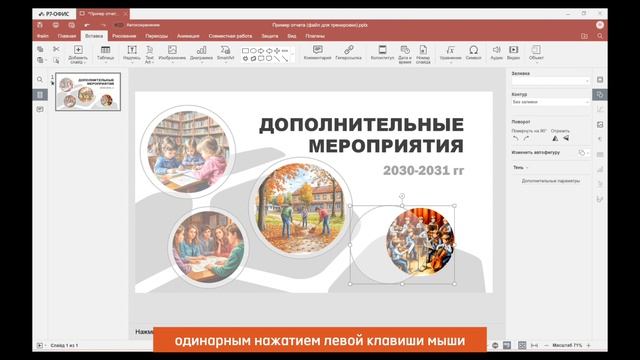Open image settings icon in right sidebar
Image resolution: width=640 pixels, height=360 pixels.
(x=600, y=124)
